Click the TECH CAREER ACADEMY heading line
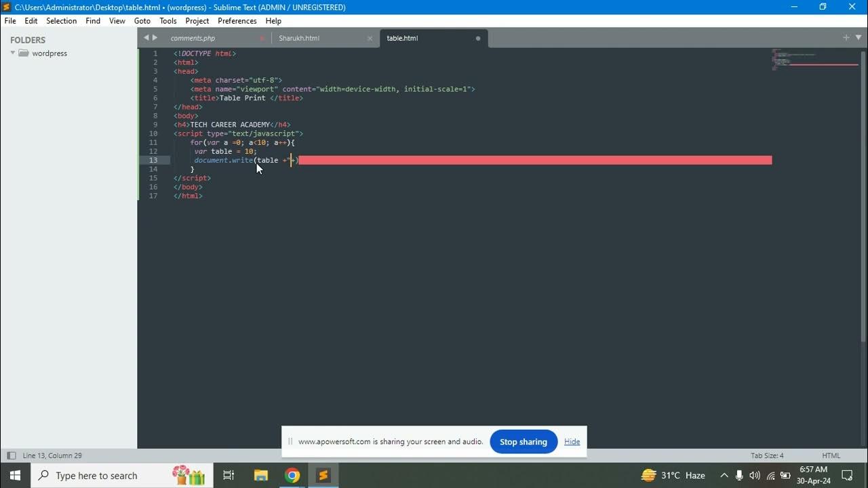Image resolution: width=868 pixels, height=488 pixels. [x=232, y=125]
